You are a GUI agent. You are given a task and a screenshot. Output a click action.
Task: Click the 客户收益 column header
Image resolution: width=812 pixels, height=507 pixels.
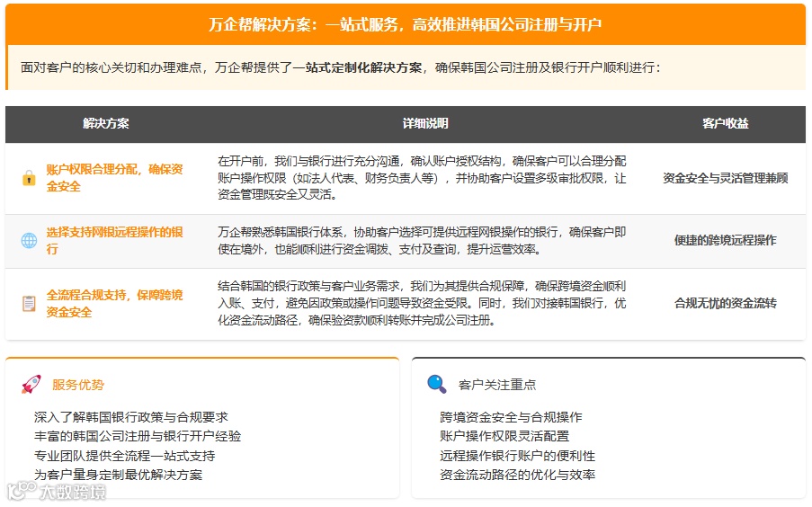coord(725,123)
